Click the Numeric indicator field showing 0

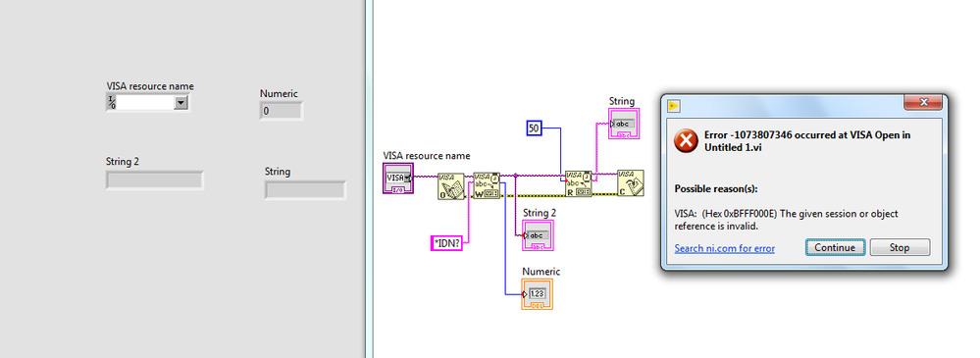click(281, 111)
